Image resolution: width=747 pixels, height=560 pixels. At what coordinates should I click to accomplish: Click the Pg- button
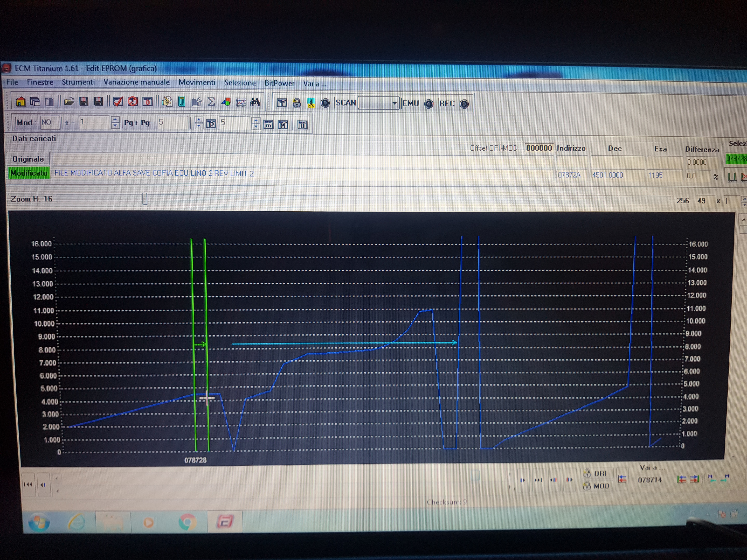coord(147,123)
